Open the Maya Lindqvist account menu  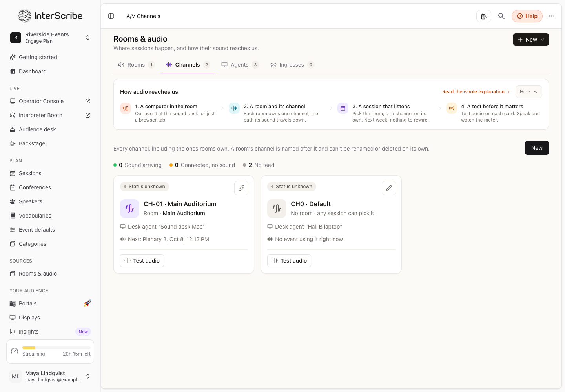point(50,376)
